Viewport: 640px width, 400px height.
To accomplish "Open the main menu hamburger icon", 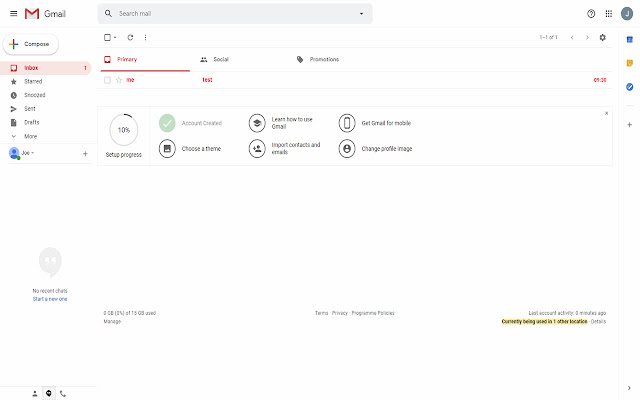I will click(13, 13).
